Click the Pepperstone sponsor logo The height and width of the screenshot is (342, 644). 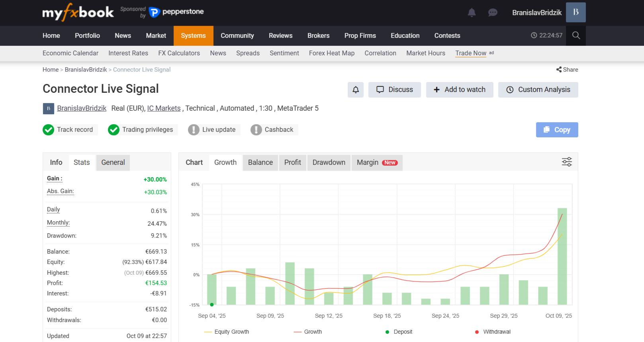[x=176, y=12]
